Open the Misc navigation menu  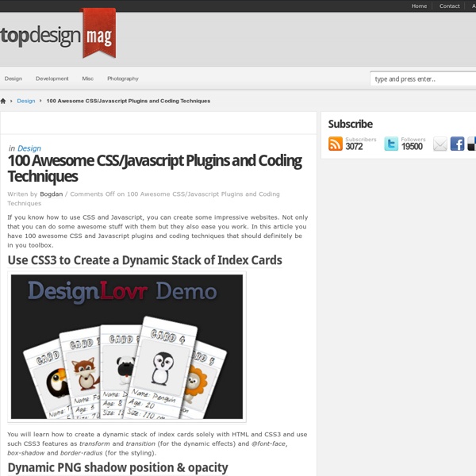[x=88, y=79]
